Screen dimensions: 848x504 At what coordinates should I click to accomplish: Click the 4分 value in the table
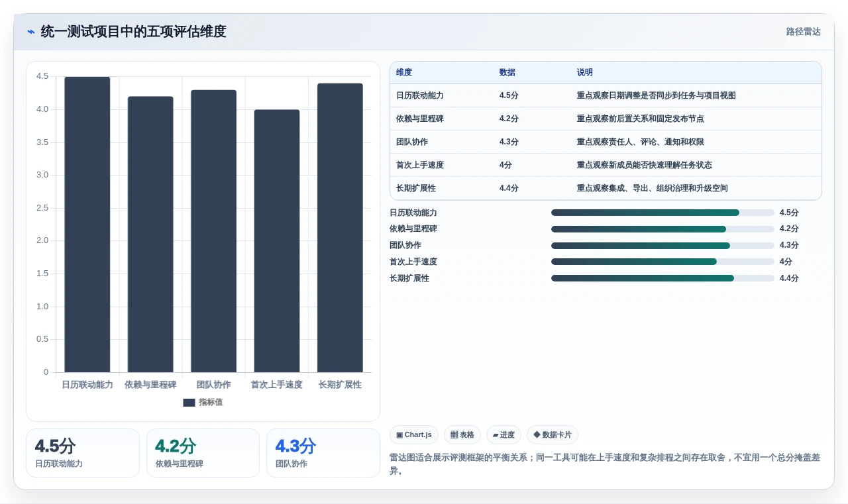505,166
